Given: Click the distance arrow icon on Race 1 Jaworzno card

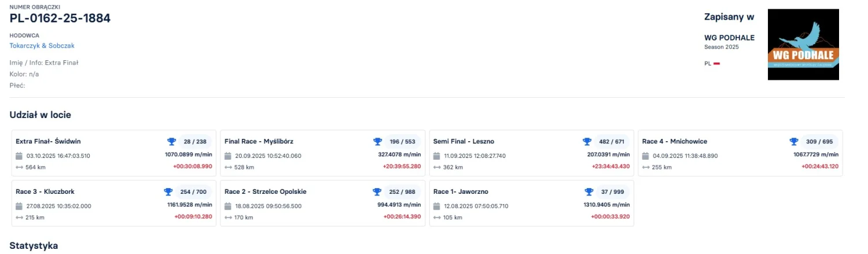Looking at the screenshot, I should tap(437, 218).
